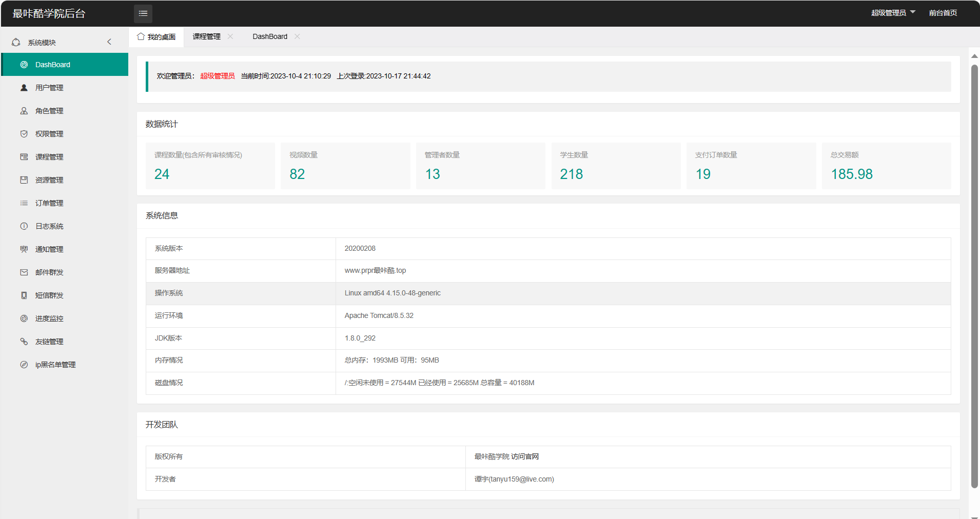Click the ip黑名单管理 compass icon
Image resolution: width=980 pixels, height=519 pixels.
click(x=24, y=365)
